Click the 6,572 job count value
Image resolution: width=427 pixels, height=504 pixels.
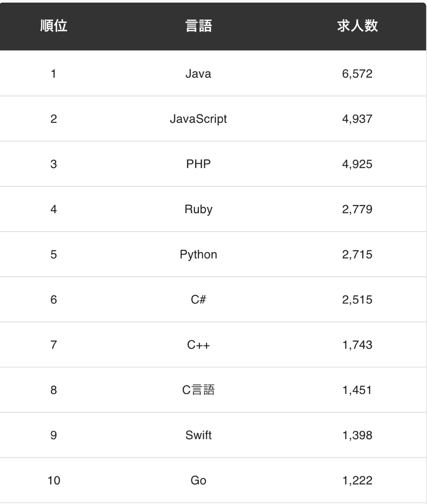tap(357, 74)
